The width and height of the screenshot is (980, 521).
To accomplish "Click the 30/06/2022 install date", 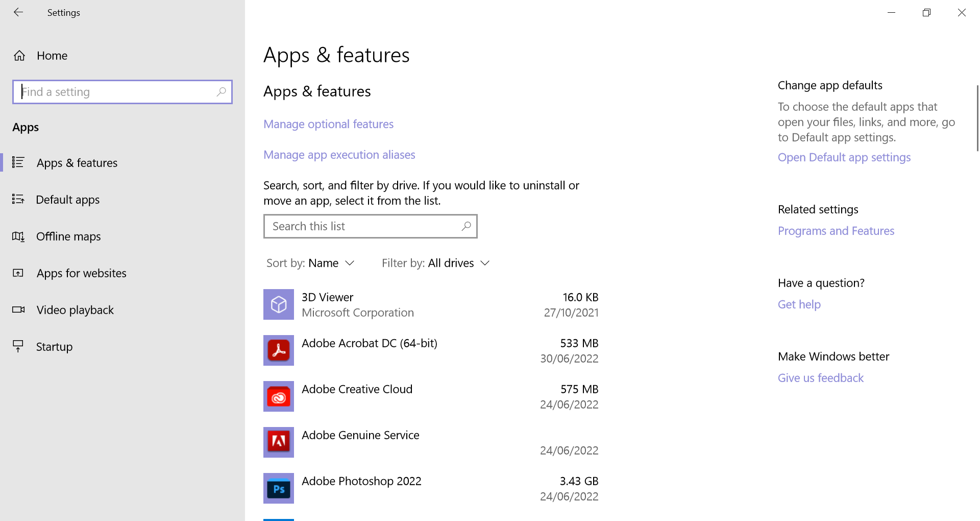I will (569, 359).
